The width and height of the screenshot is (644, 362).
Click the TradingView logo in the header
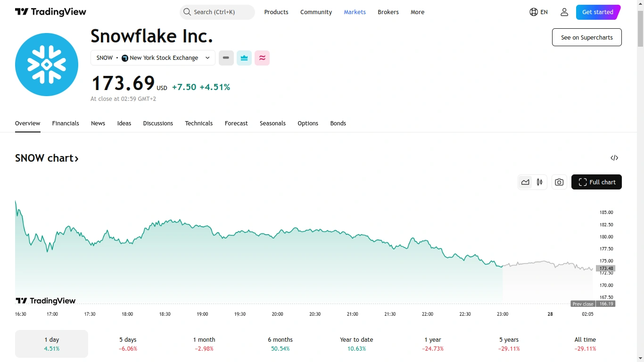(x=50, y=12)
